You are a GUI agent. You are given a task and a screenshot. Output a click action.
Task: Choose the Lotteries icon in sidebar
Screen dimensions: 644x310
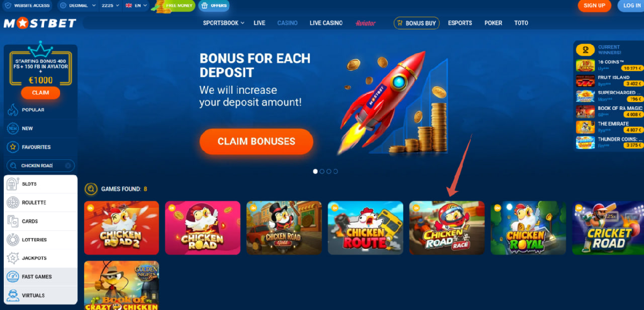(12, 240)
